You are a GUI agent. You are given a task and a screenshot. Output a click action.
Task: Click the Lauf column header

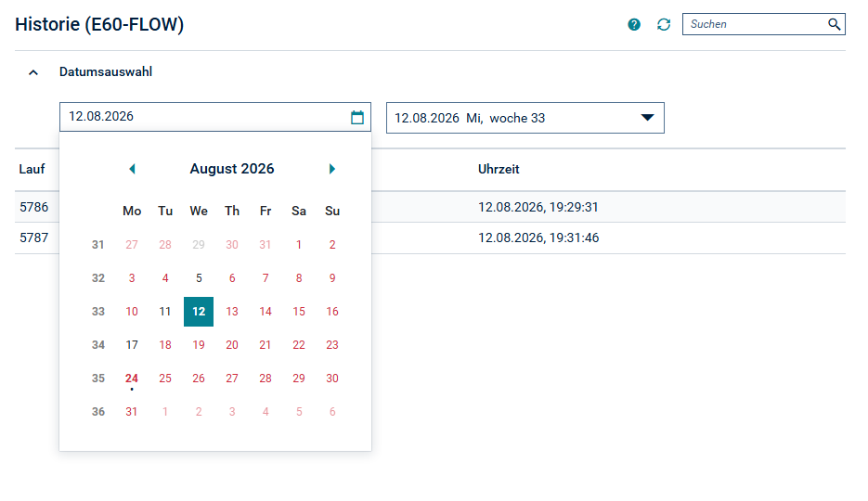tap(32, 169)
